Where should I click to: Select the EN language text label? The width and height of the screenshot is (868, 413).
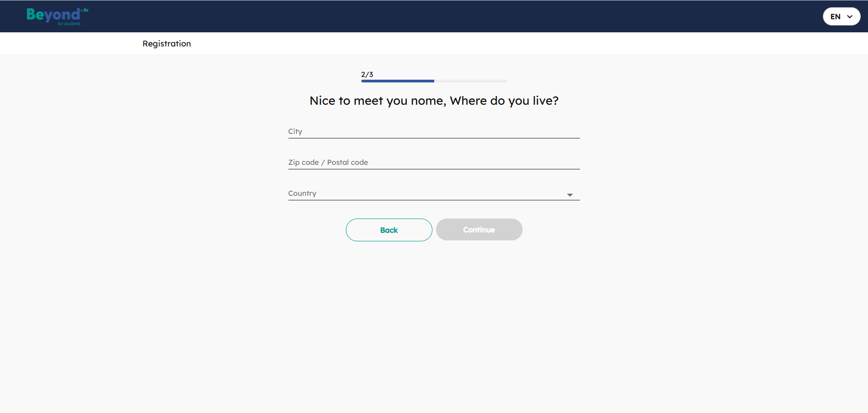click(835, 17)
